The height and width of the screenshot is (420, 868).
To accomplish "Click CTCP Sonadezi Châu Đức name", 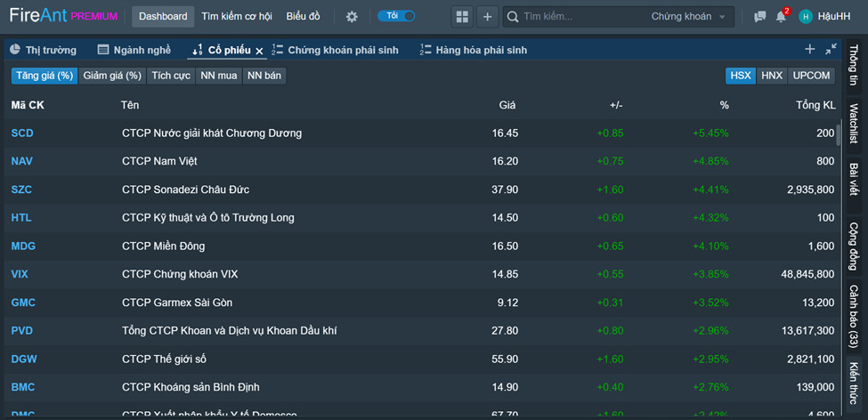I will (x=185, y=190).
